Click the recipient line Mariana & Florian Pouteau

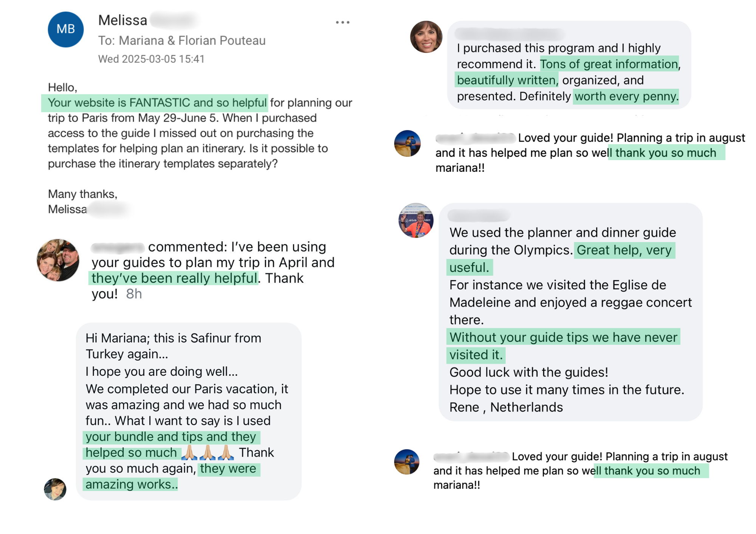point(192,40)
